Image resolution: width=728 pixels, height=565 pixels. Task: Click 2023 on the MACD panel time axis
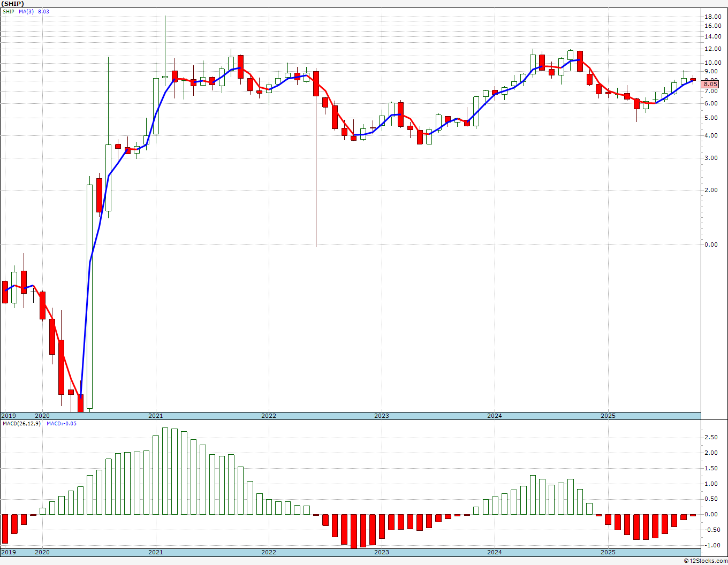tap(382, 552)
